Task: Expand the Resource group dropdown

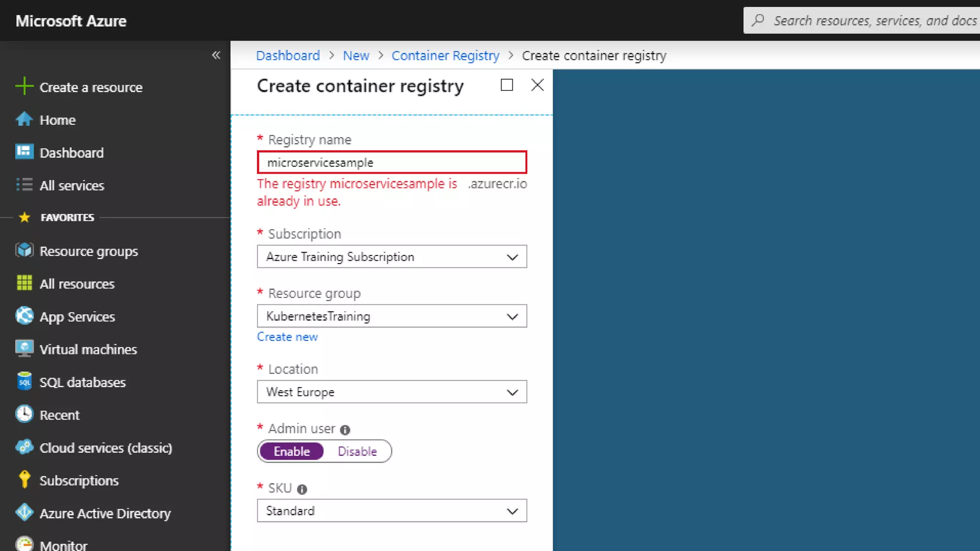Action: (391, 316)
